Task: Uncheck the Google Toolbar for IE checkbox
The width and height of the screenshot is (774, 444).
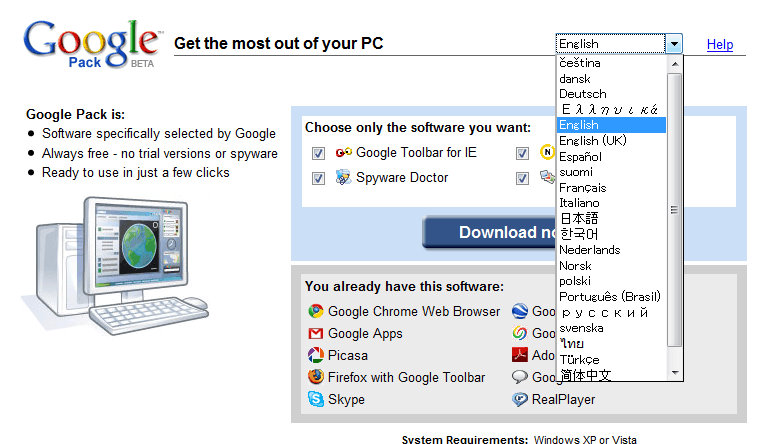Action: coord(318,153)
